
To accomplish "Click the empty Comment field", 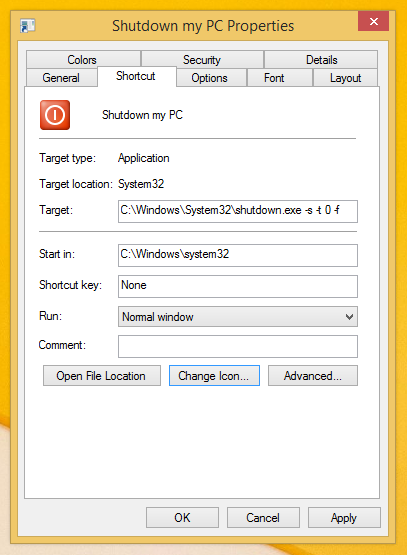I will tap(238, 347).
